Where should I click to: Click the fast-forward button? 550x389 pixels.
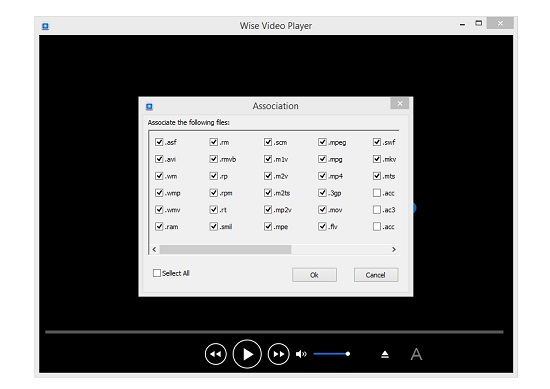pyautogui.click(x=279, y=354)
